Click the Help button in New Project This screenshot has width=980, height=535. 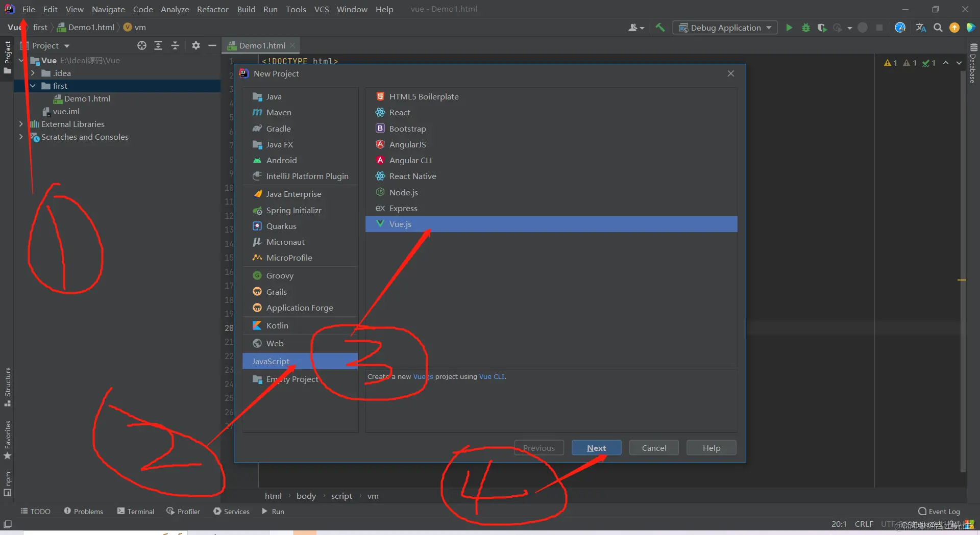(712, 448)
